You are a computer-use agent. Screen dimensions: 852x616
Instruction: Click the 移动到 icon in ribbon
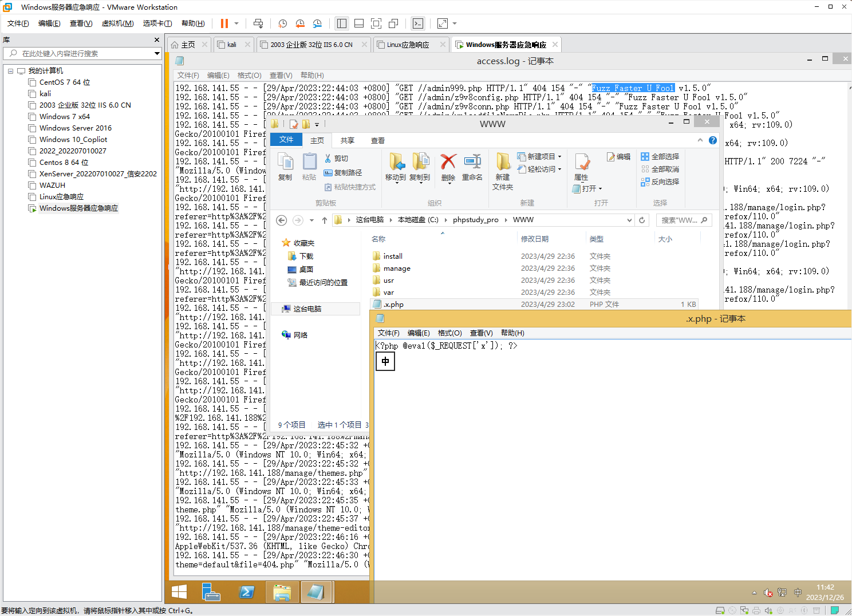[x=396, y=167]
